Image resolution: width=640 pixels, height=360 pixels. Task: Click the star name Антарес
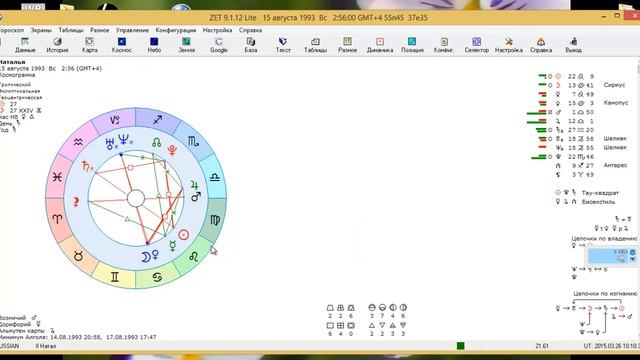(x=615, y=165)
